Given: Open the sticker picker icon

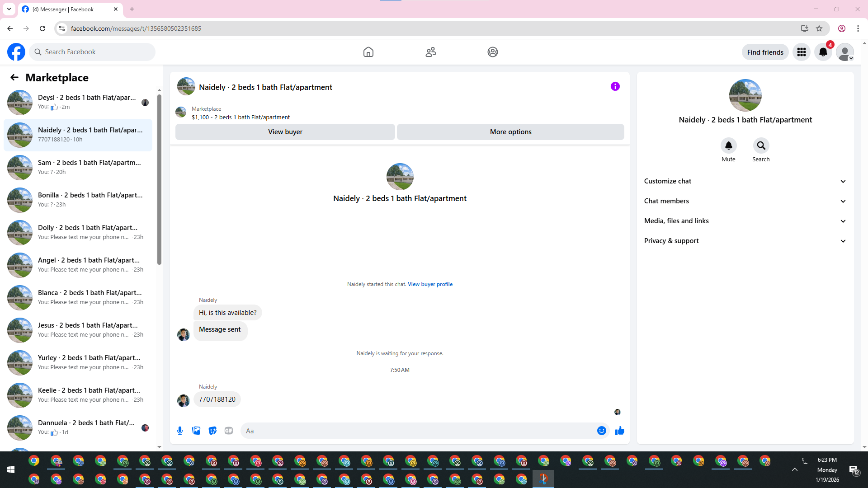Looking at the screenshot, I should pos(212,431).
